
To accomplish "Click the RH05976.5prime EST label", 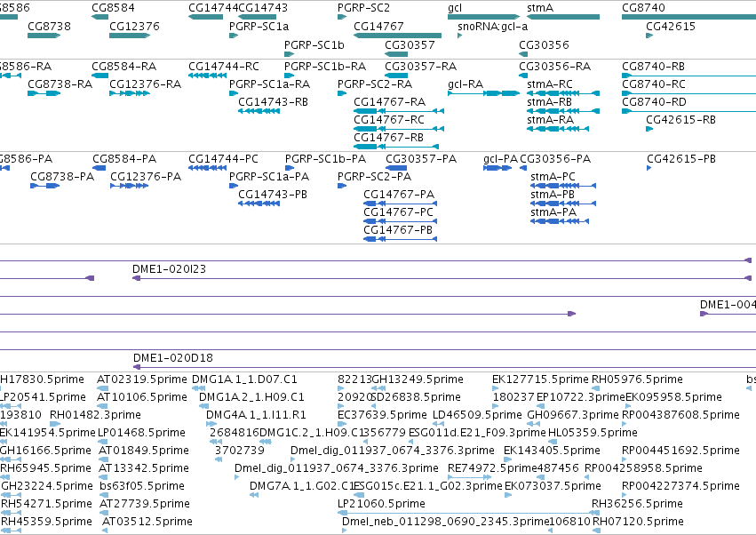I will [637, 379].
